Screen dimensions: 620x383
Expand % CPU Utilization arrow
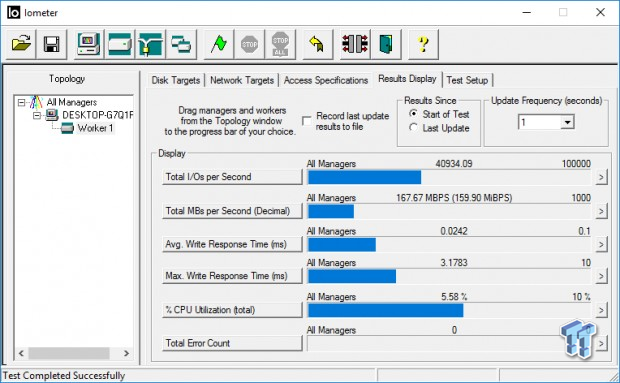[x=601, y=310]
